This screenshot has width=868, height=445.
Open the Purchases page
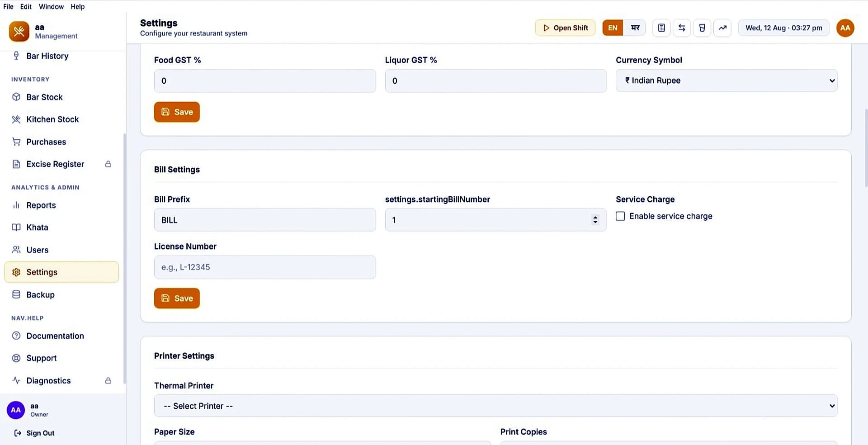point(61,142)
